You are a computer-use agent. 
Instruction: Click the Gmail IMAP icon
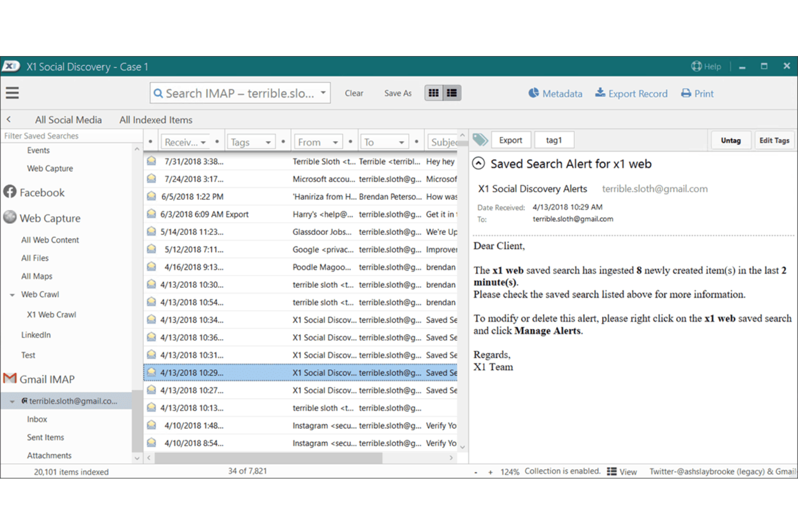click(x=10, y=378)
